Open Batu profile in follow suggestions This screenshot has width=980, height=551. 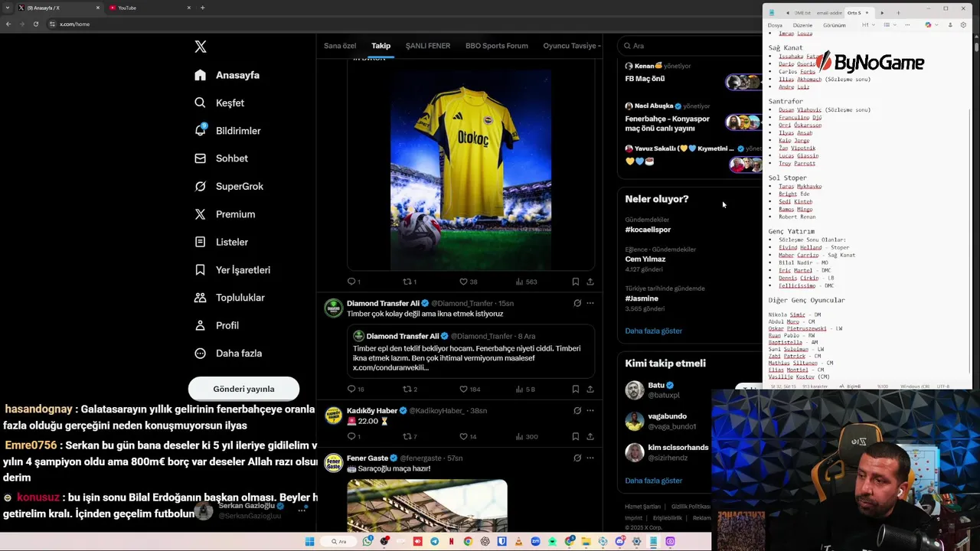pyautogui.click(x=656, y=386)
